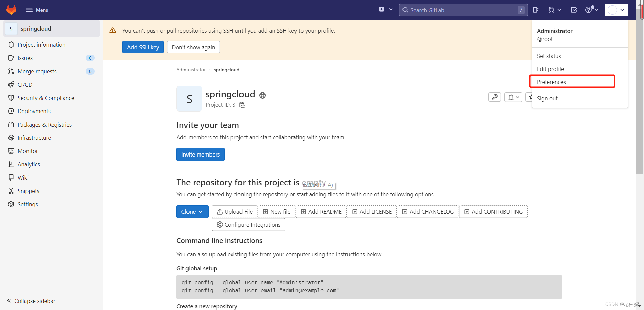Click the Merge requests sidebar icon

pos(11,71)
